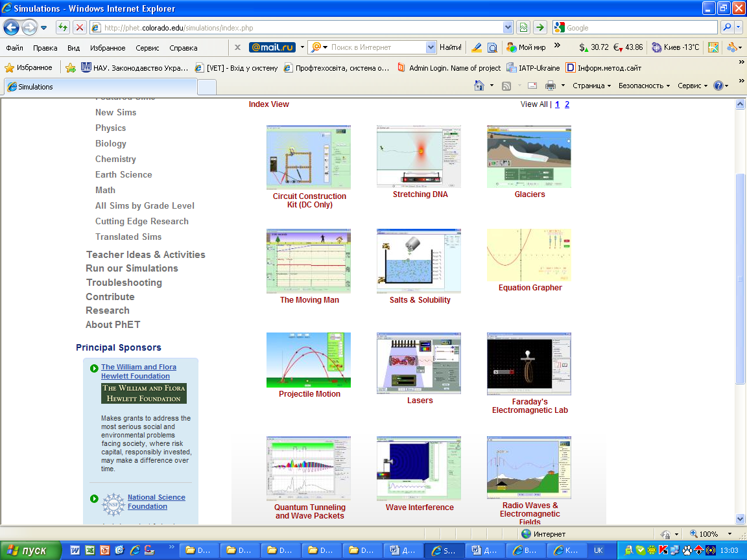The image size is (747, 560).
Task: Open the Справка menu
Action: tap(184, 47)
